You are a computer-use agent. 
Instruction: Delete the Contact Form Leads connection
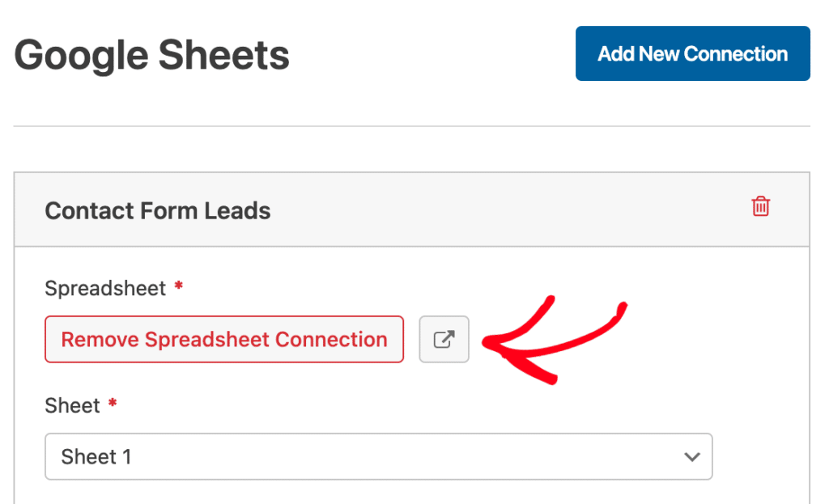760,206
